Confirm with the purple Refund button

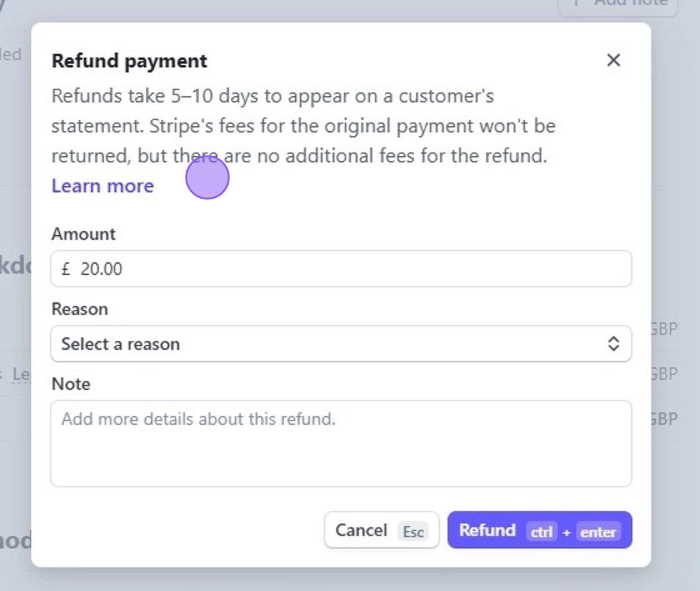540,530
